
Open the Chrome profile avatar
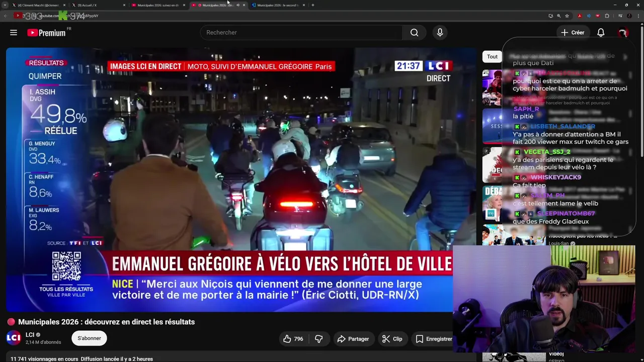[629, 16]
